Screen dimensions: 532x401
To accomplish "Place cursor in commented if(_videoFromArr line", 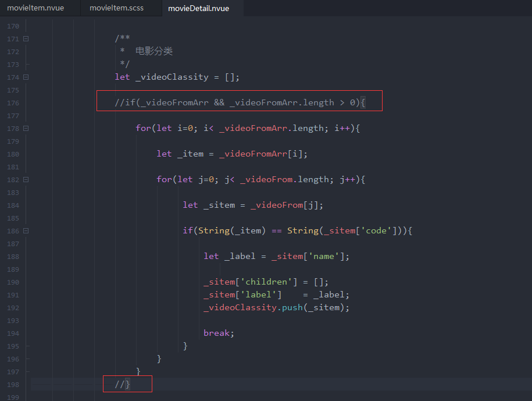I will click(240, 102).
